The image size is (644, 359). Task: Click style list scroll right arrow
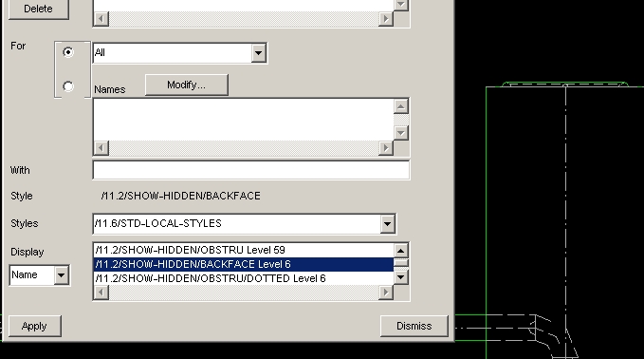[x=385, y=293]
